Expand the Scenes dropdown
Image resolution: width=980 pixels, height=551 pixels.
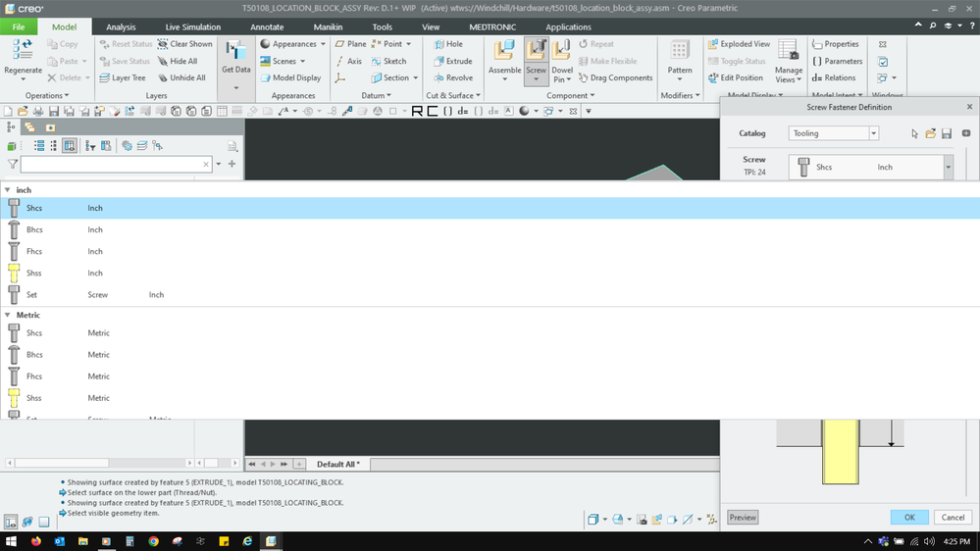(302, 61)
